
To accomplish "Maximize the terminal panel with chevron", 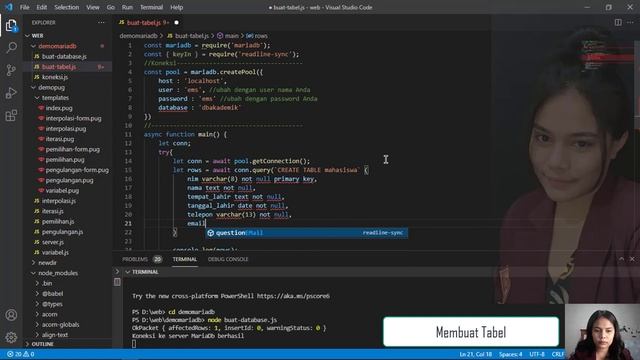I will click(x=621, y=259).
